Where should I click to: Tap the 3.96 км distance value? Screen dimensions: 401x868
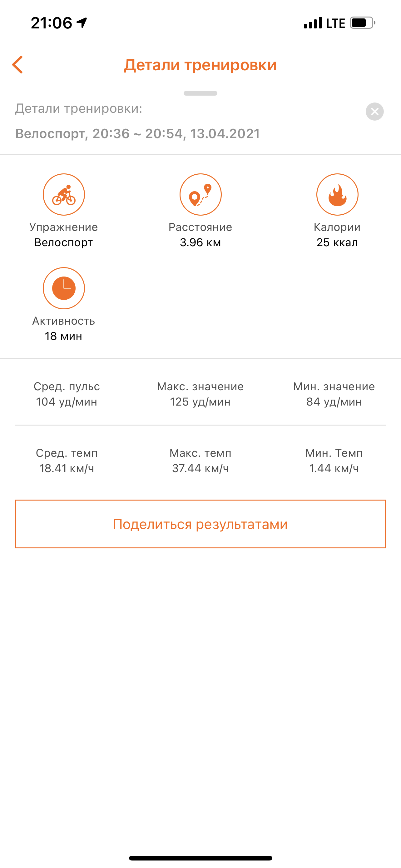pyautogui.click(x=200, y=242)
